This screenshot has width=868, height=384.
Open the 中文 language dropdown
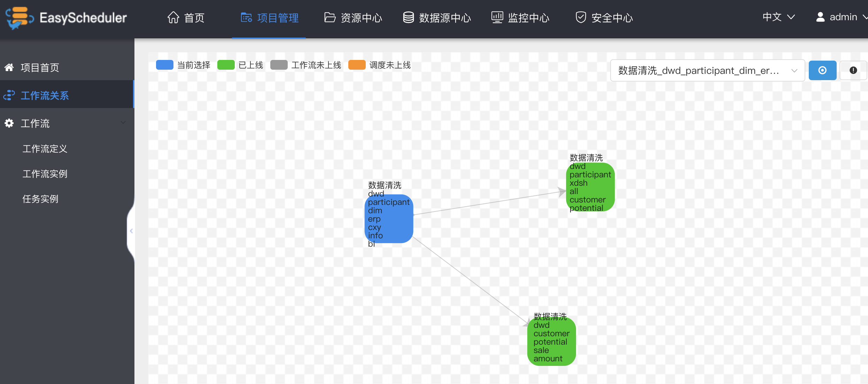point(778,17)
